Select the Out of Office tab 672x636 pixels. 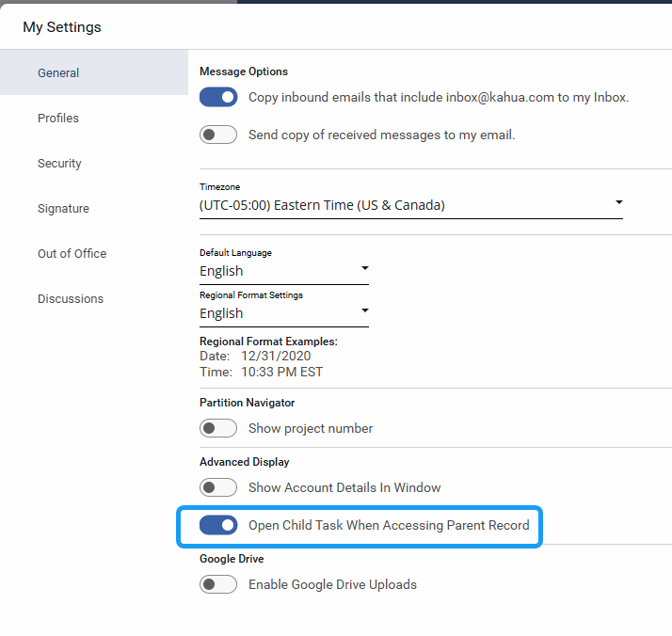(72, 254)
